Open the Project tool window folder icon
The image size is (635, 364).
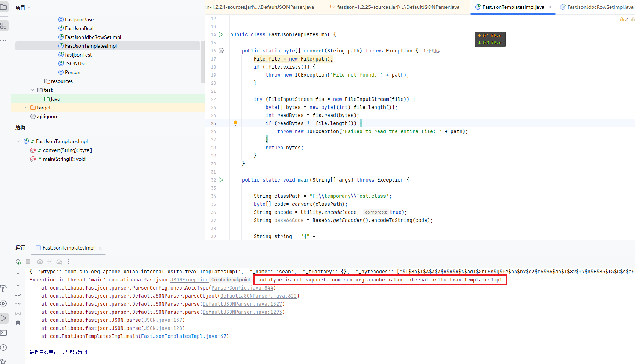(4, 7)
